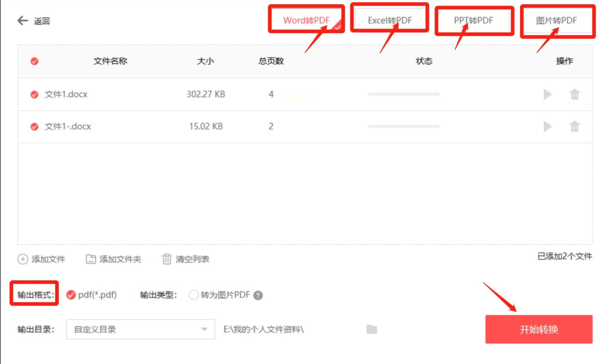Toggle the select-all checkbox in table header
This screenshot has width=600, height=364.
[34, 61]
